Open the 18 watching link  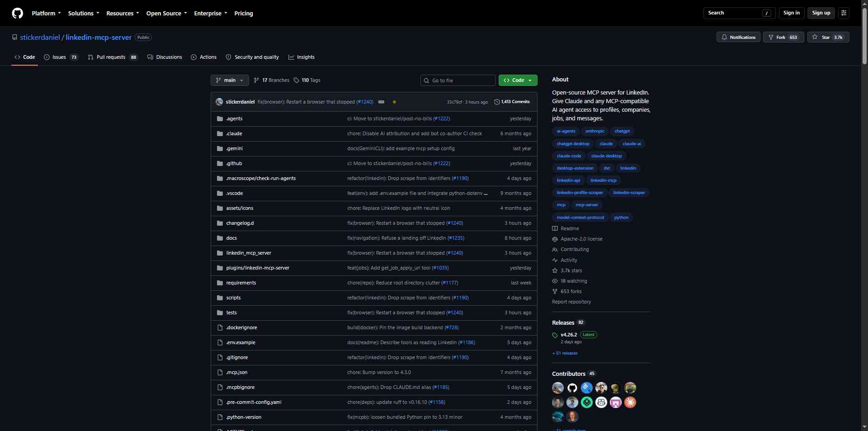[x=570, y=281]
